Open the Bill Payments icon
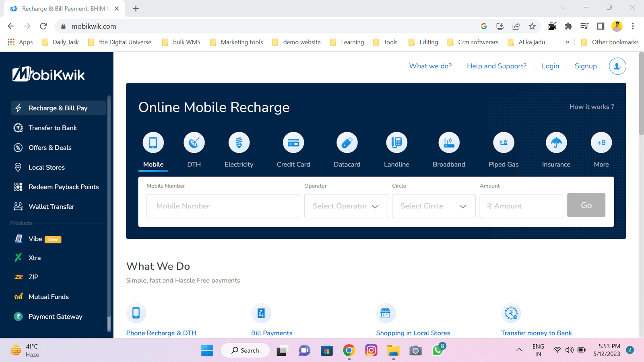644x362 pixels. (x=261, y=313)
